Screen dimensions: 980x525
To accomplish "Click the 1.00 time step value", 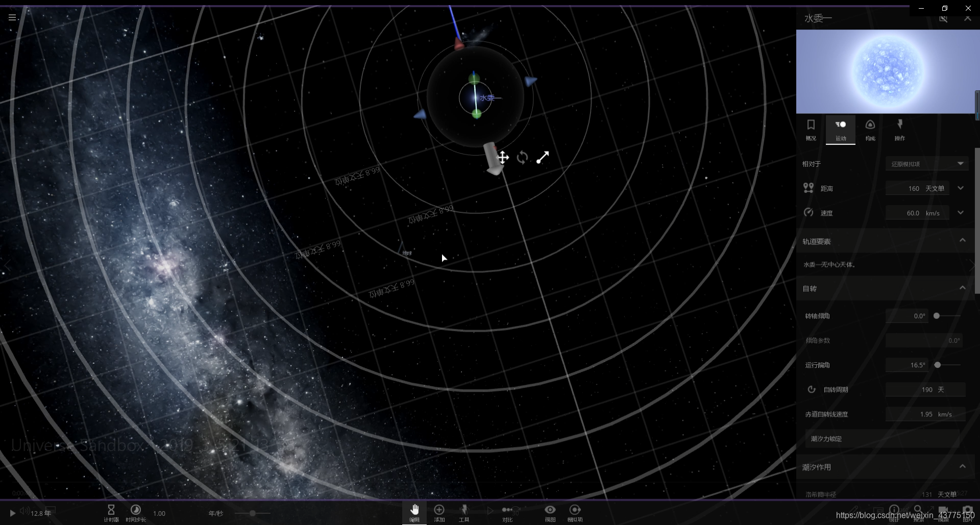I will pos(159,513).
